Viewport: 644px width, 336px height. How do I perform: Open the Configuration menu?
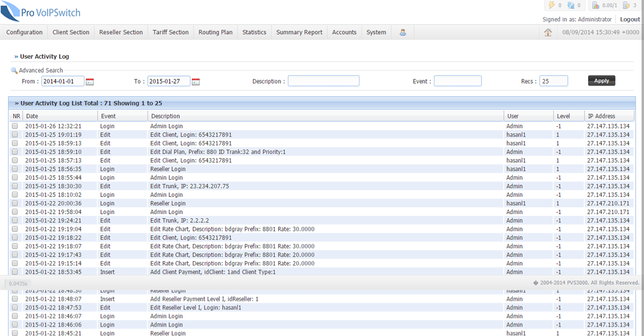click(x=24, y=32)
